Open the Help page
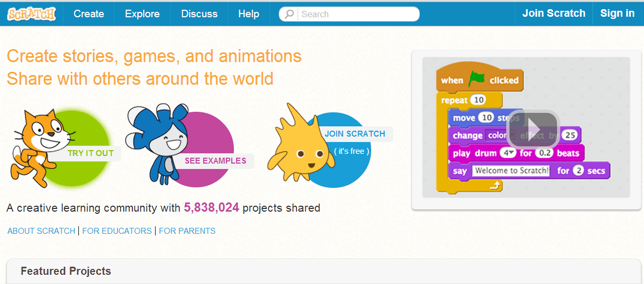The width and height of the screenshot is (644, 284). pyautogui.click(x=249, y=14)
